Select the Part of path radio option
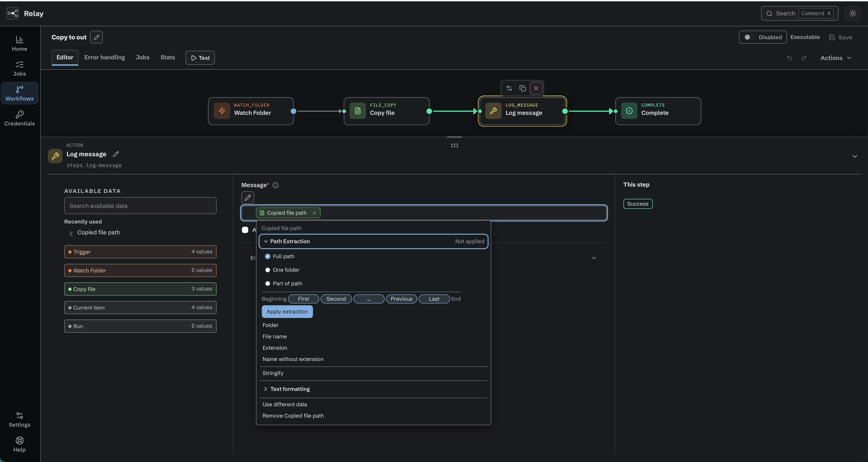 click(x=267, y=284)
